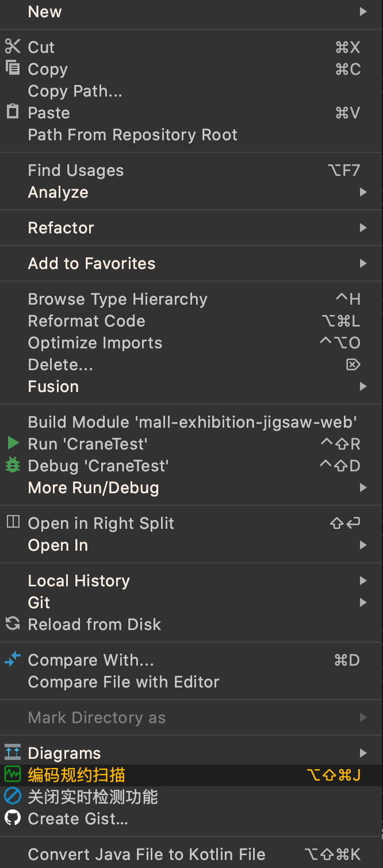Viewport: 383px width, 868px height.
Task: Click the Reload from Disk refresh icon
Action: [13, 624]
